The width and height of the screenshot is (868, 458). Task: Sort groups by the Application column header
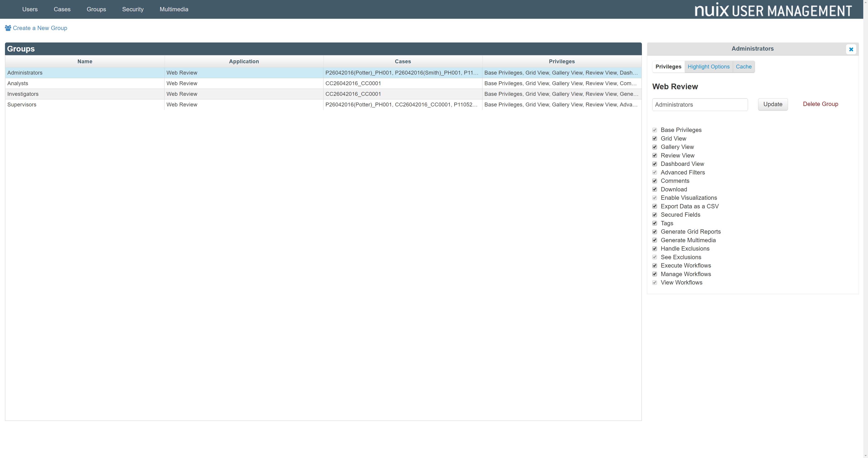[x=244, y=61]
